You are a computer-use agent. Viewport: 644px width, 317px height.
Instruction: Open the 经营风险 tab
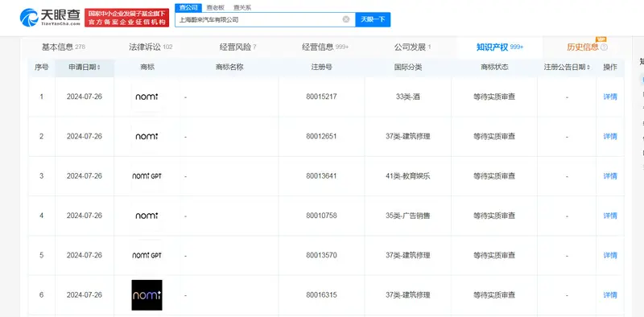pyautogui.click(x=237, y=47)
